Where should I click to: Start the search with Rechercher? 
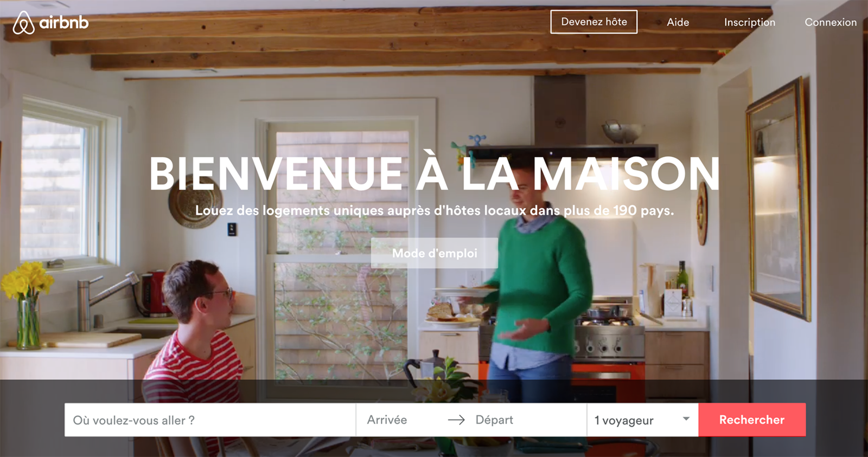click(x=752, y=420)
